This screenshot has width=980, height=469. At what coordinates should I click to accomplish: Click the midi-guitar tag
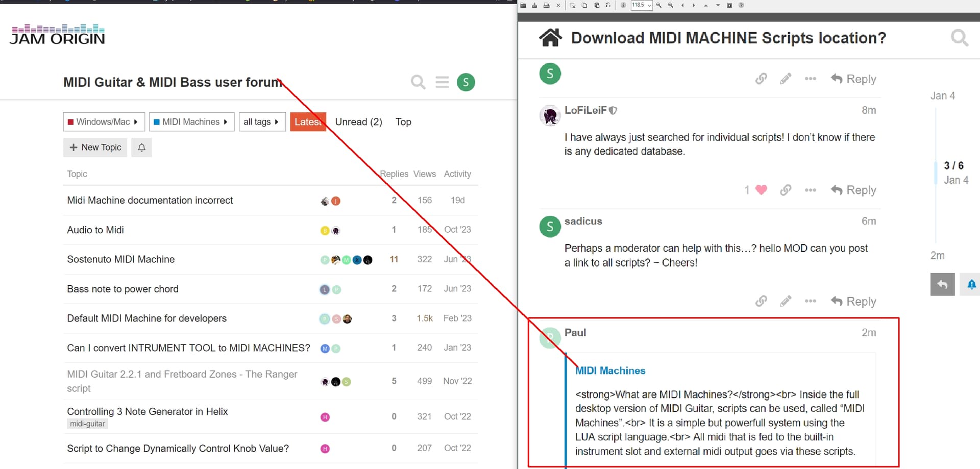click(87, 424)
